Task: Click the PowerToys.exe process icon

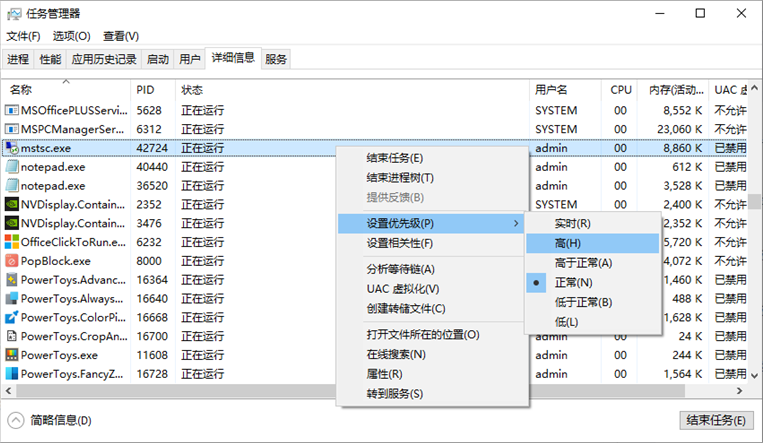Action: click(12, 355)
